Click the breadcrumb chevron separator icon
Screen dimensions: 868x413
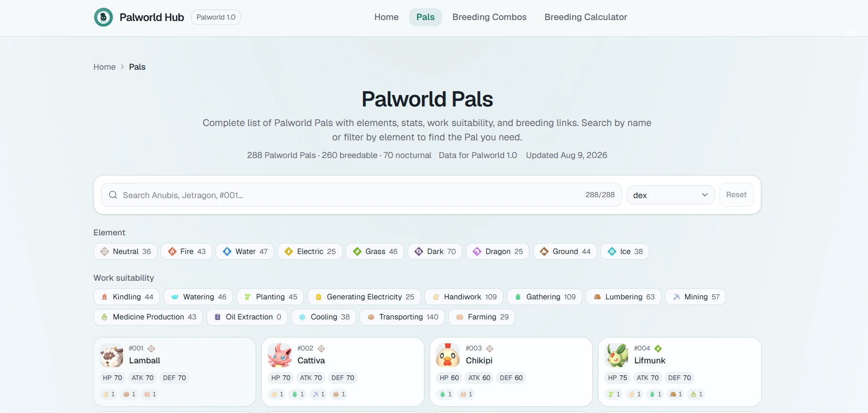point(123,67)
